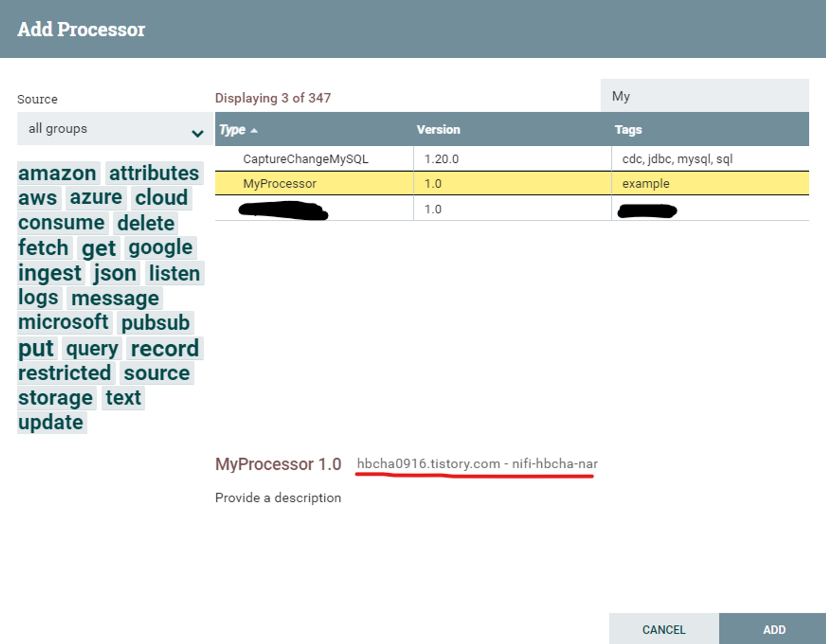Filter by the pubsub tag
This screenshot has width=826, height=644.
click(155, 322)
